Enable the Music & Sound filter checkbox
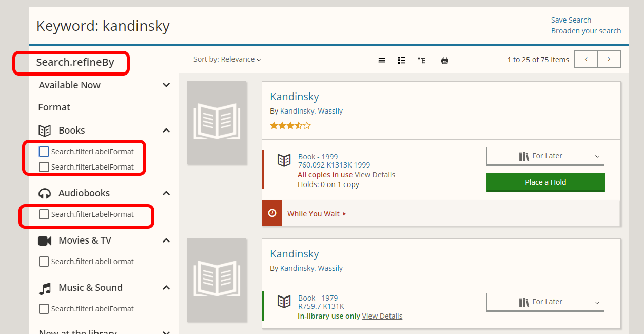 [x=44, y=309]
